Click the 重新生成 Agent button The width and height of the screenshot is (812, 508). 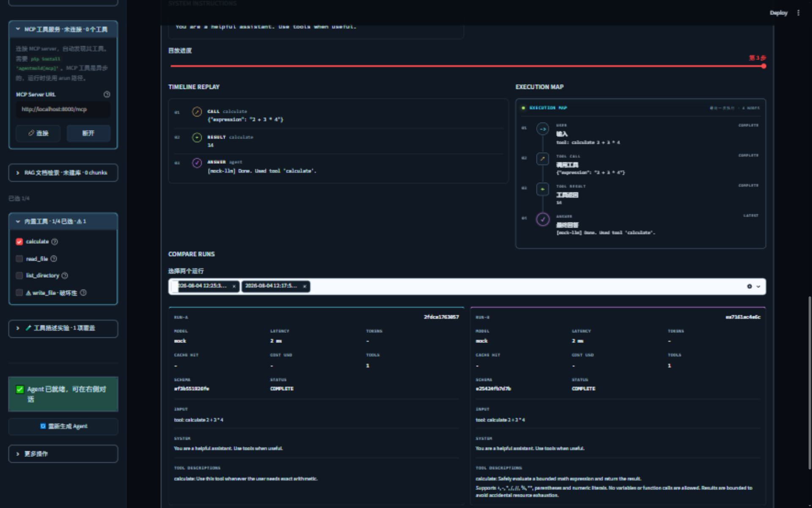pos(63,426)
